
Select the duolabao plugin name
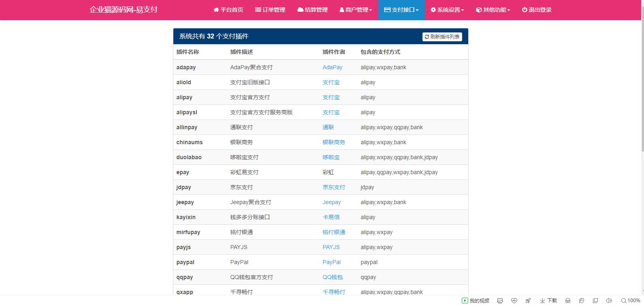[x=189, y=157]
